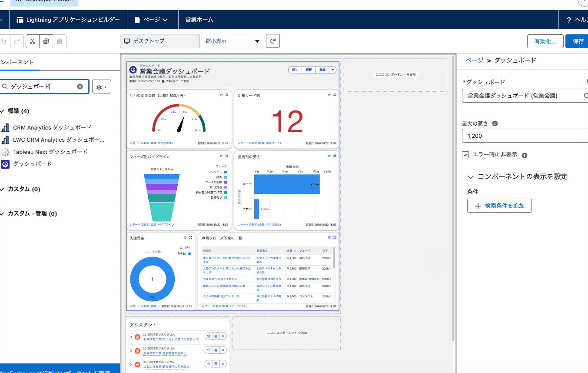
Task: Expand the 新規リード数 widget to full view
Action: [335, 95]
